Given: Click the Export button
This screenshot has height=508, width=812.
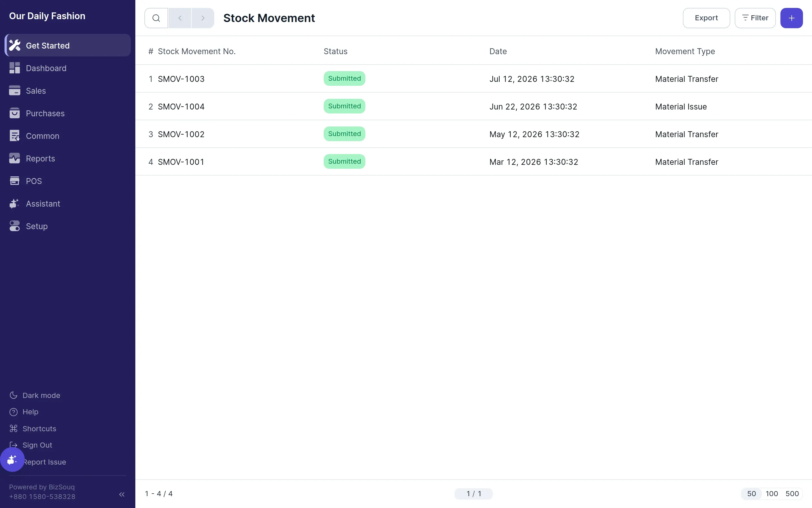Looking at the screenshot, I should point(706,18).
